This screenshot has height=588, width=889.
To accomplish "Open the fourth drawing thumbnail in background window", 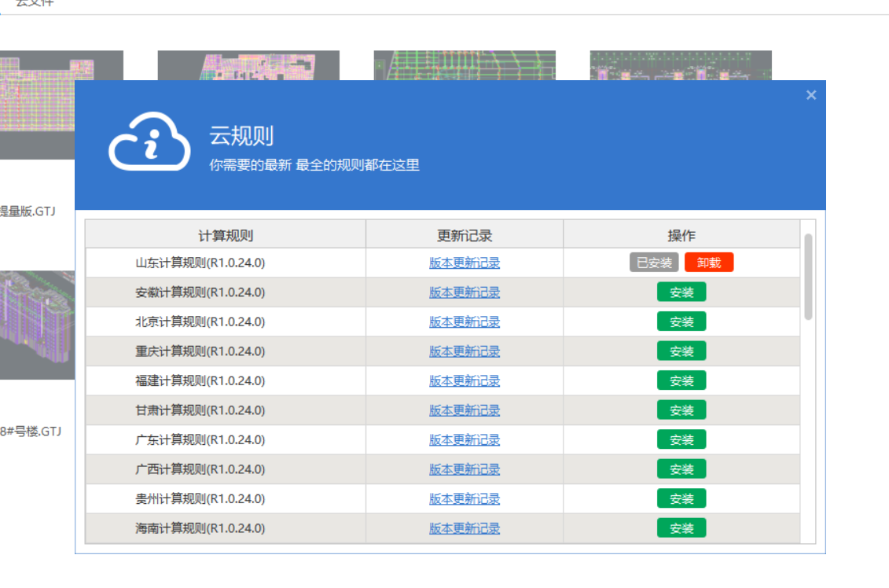I will [x=681, y=65].
